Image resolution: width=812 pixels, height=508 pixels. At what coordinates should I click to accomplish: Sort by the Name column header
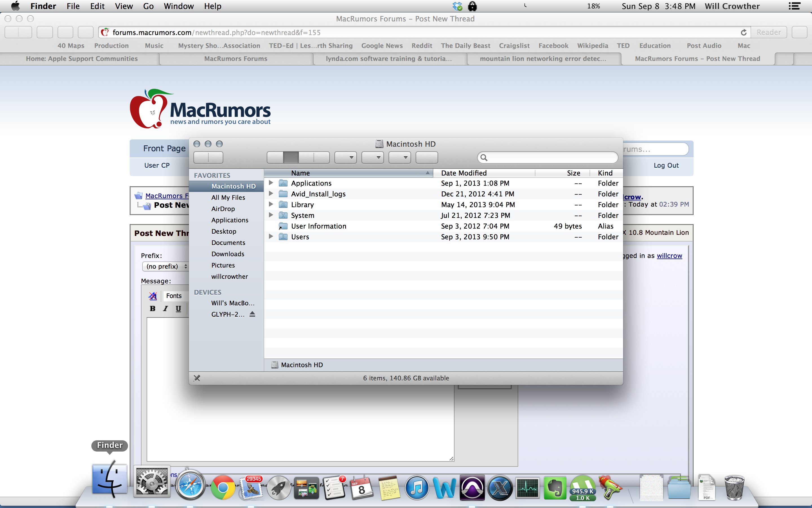coord(348,173)
